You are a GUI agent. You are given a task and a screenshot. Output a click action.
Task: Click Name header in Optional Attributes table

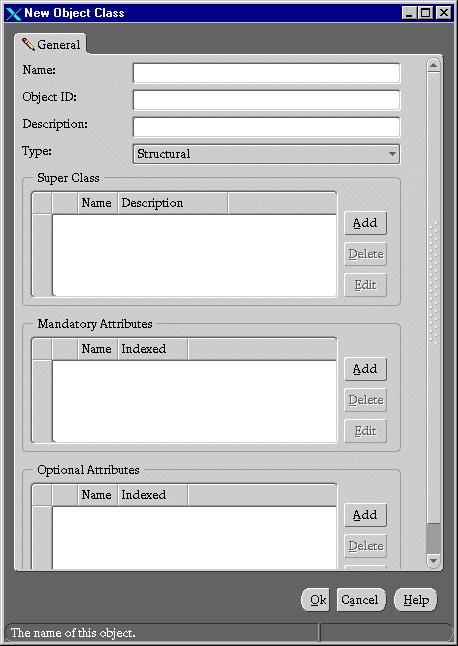click(x=98, y=495)
